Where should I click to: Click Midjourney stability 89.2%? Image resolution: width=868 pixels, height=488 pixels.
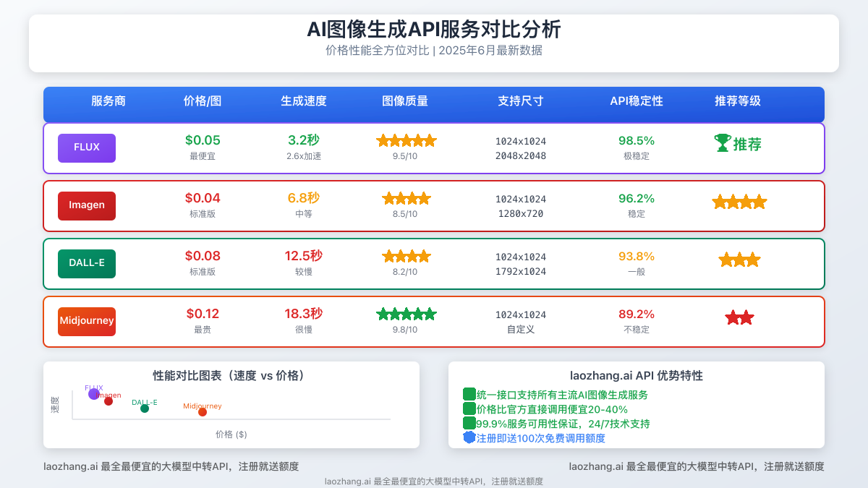637,314
